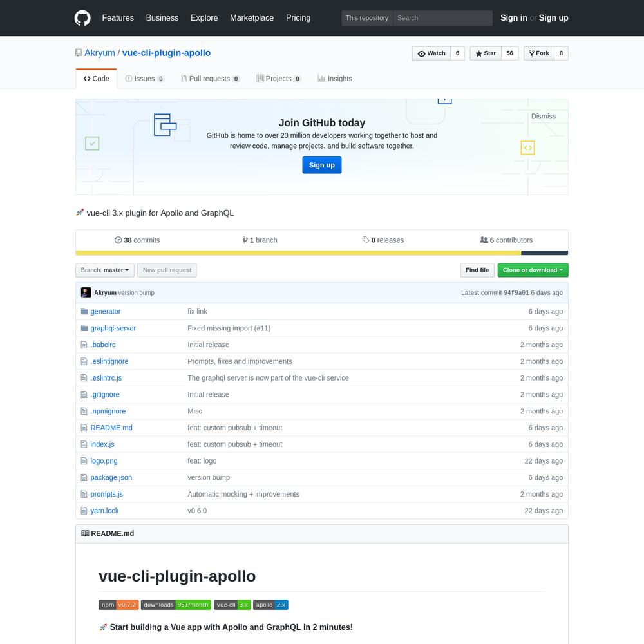
Task: Click the dark language bar segment
Action: coord(545,253)
